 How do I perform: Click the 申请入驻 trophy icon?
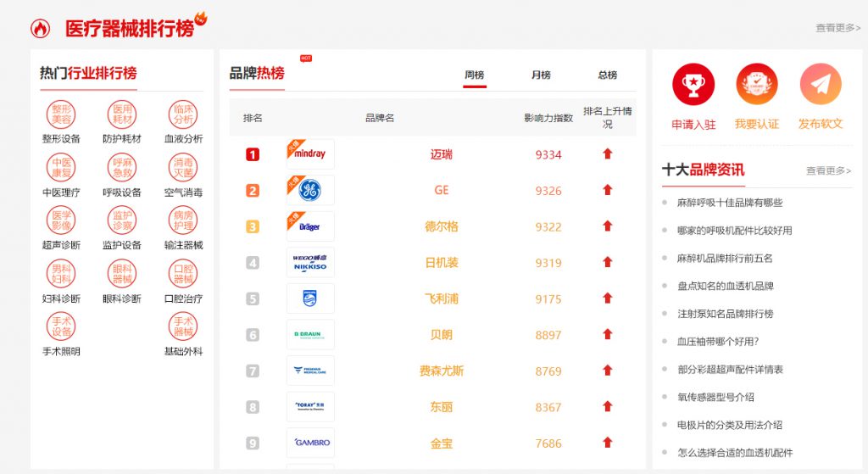[693, 84]
